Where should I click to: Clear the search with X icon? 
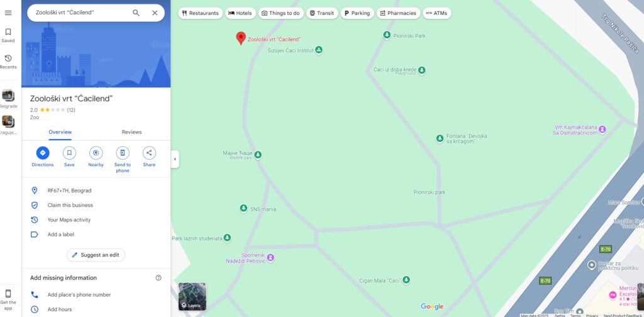(155, 13)
